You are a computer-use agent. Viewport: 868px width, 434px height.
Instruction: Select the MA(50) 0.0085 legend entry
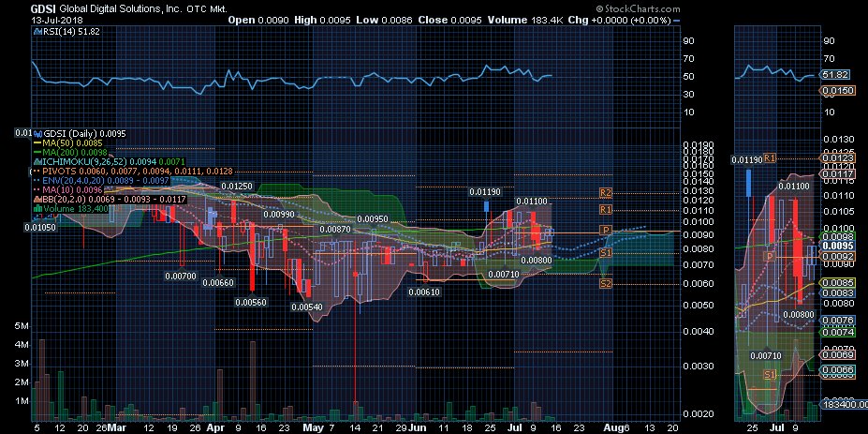pyautogui.click(x=68, y=143)
